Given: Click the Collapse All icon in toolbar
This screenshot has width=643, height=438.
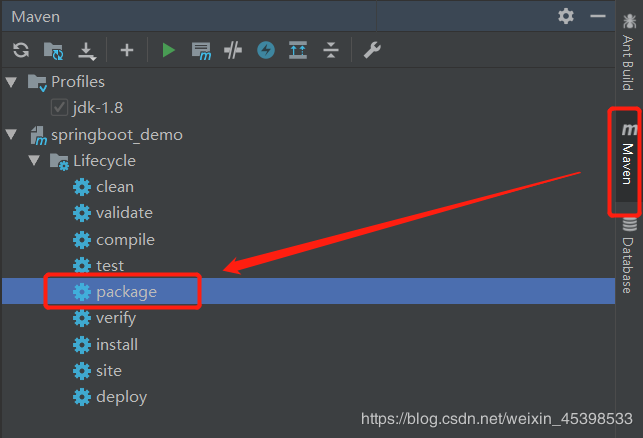Looking at the screenshot, I should (x=331, y=50).
